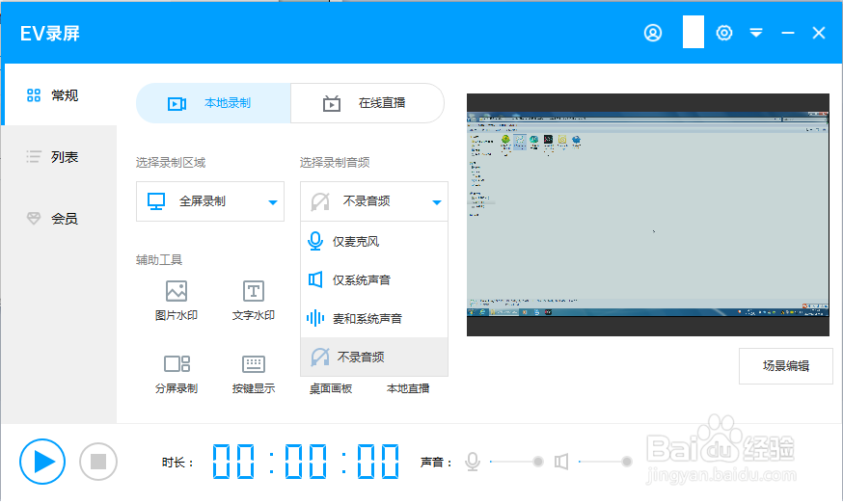Switch to 本地录制 mode
Screen dimensions: 843x504
213,103
